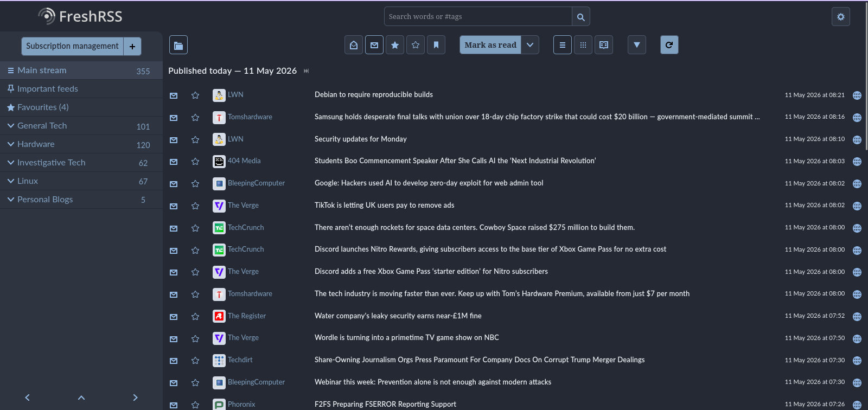Open Mark as read dropdown arrow

tap(531, 45)
